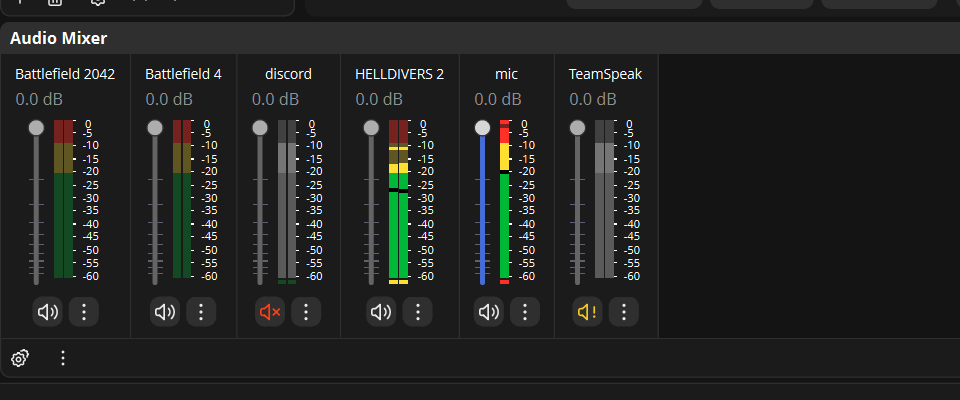Click the 0.0 dB value under HELLDIVERS 2
Viewport: 960px width, 400px height.
tap(379, 99)
